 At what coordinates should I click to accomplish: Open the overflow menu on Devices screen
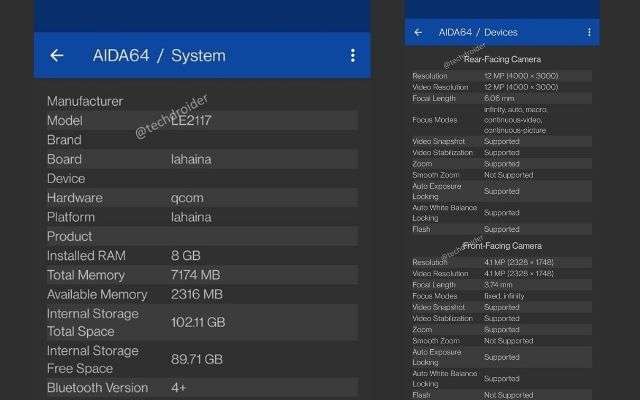[x=589, y=32]
